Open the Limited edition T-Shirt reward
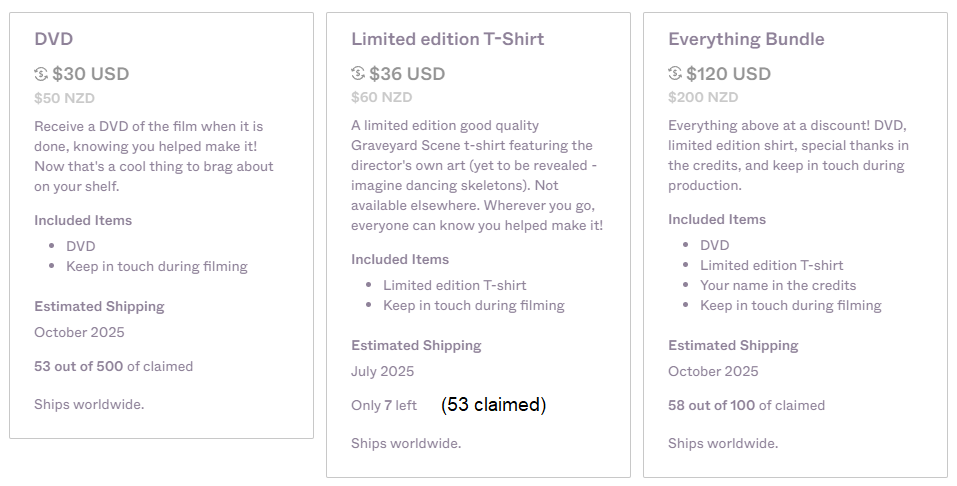Viewport: 957px width, 486px height. (x=447, y=39)
